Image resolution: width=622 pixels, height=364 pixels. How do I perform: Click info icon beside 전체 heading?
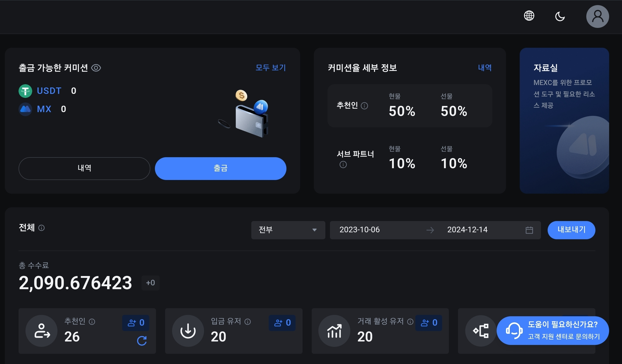(41, 228)
